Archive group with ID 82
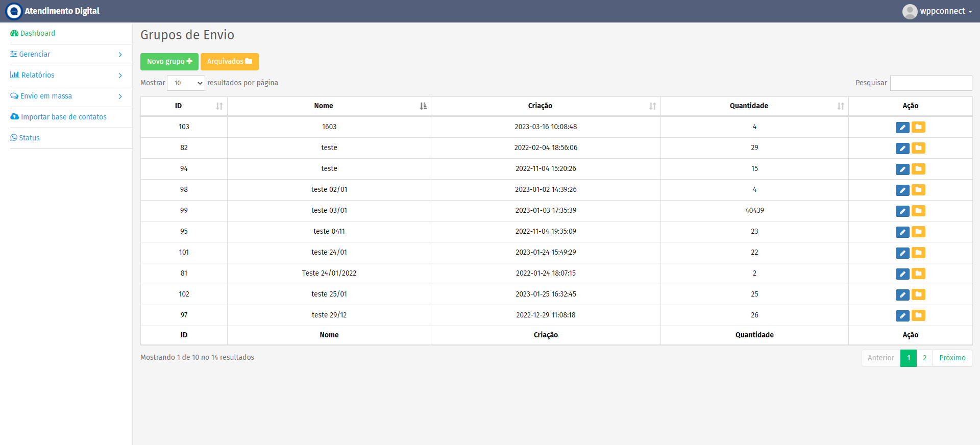The width and height of the screenshot is (980, 445). click(x=918, y=148)
